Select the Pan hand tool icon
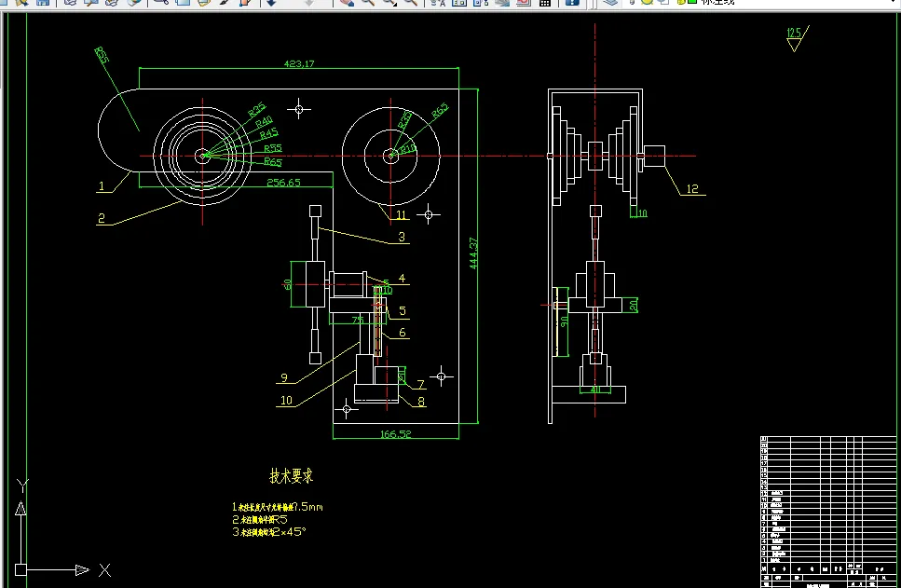 click(x=347, y=2)
